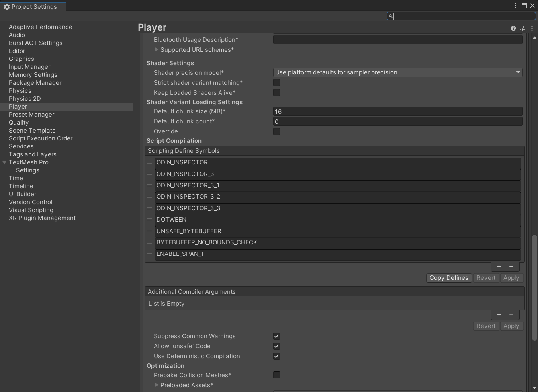
Task: Edit Default chunk count field
Action: 398,121
